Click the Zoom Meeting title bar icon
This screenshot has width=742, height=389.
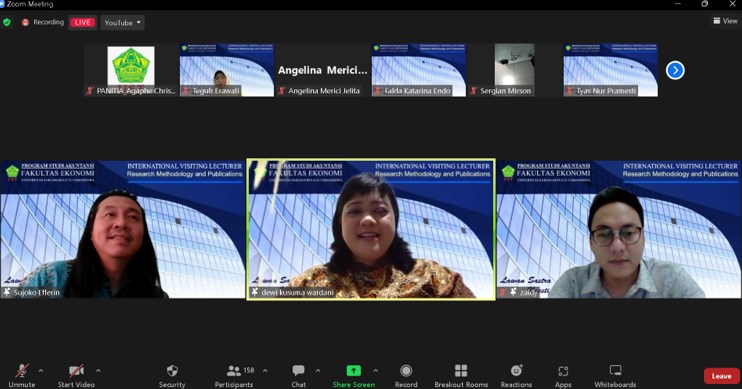pyautogui.click(x=2, y=4)
